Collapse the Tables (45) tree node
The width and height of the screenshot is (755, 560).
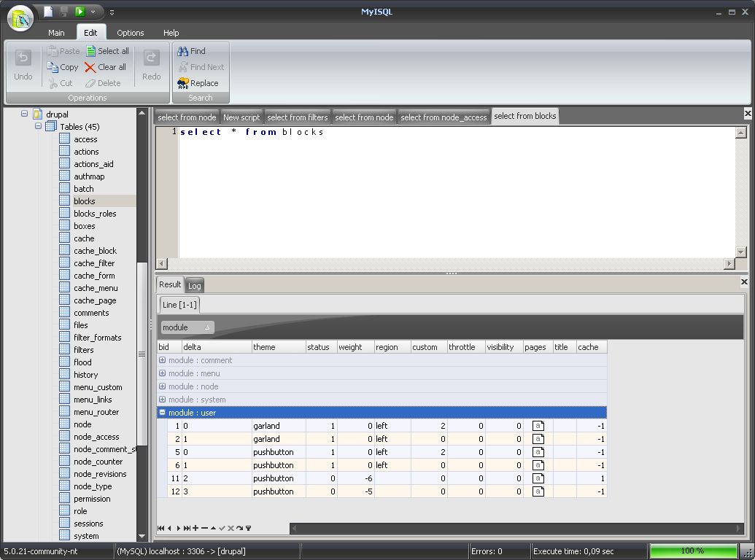pyautogui.click(x=39, y=127)
